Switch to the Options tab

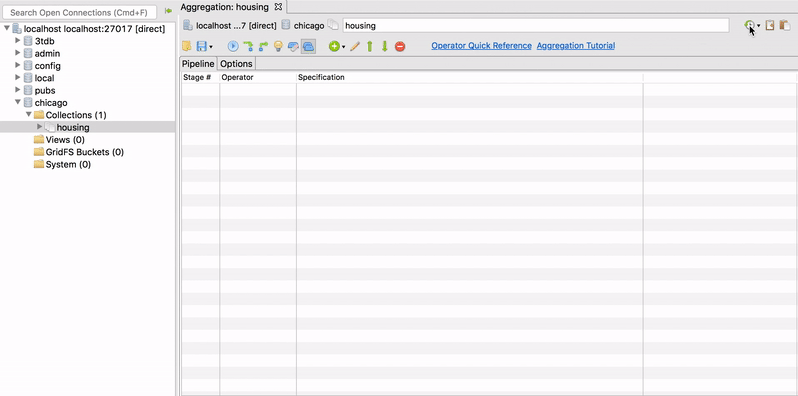236,64
